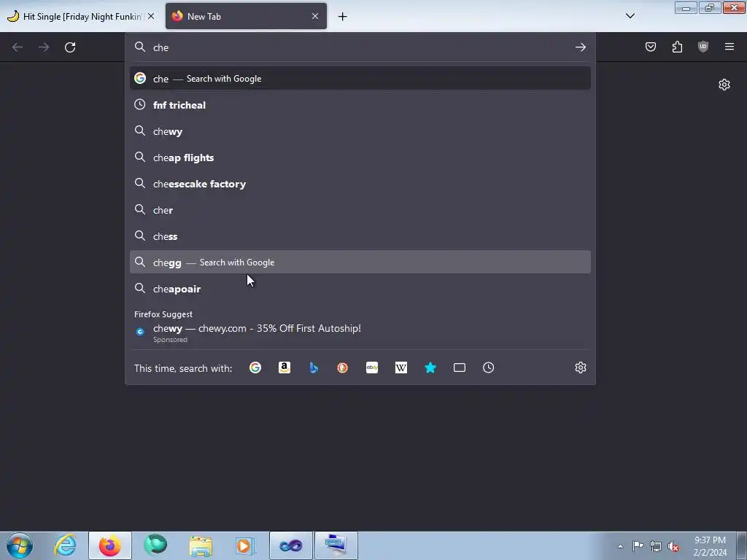Open the Action Center flag icon

point(638,546)
